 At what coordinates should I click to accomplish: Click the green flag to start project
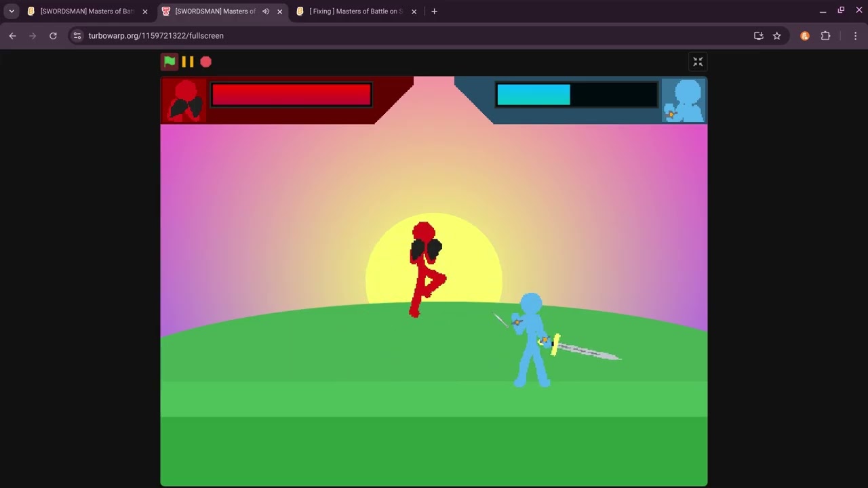click(x=170, y=62)
